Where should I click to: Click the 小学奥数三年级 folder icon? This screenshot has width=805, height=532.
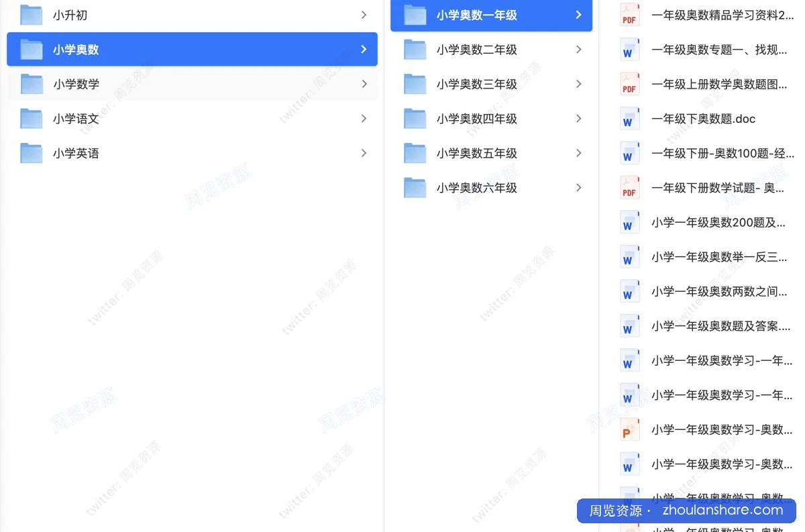coord(415,84)
